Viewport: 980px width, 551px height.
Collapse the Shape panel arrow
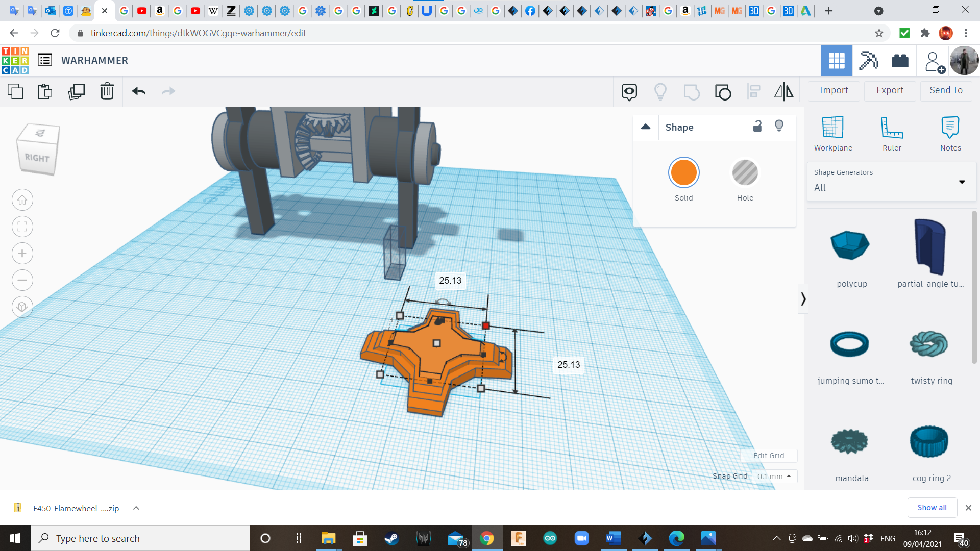click(646, 127)
